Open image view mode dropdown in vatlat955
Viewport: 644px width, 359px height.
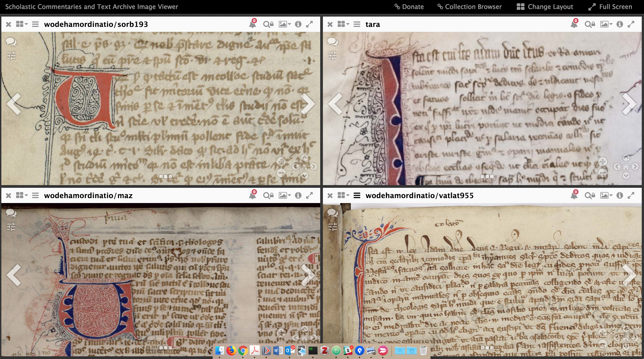coord(606,195)
